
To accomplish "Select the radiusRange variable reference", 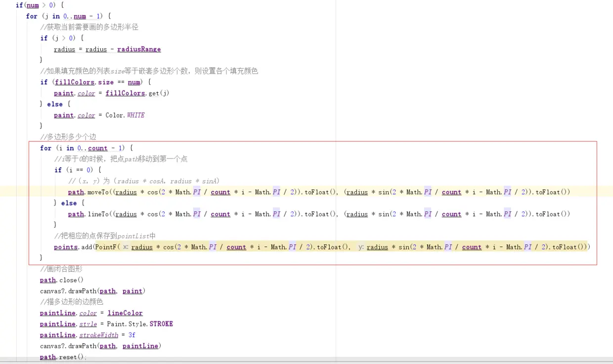I will tap(139, 49).
